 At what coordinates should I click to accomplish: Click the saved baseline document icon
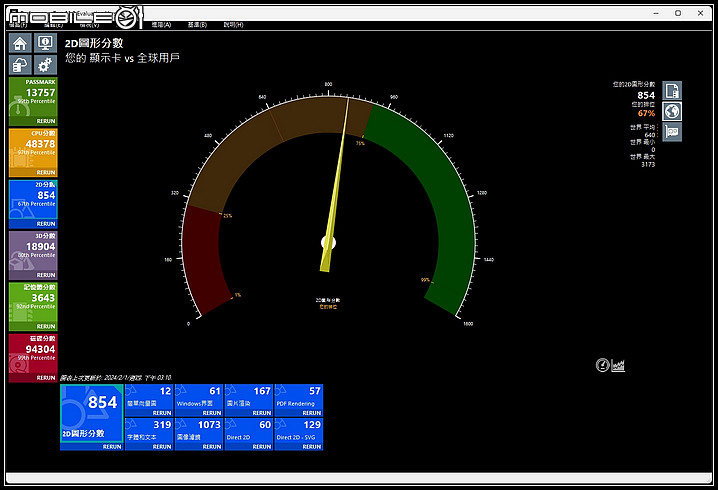coord(672,91)
